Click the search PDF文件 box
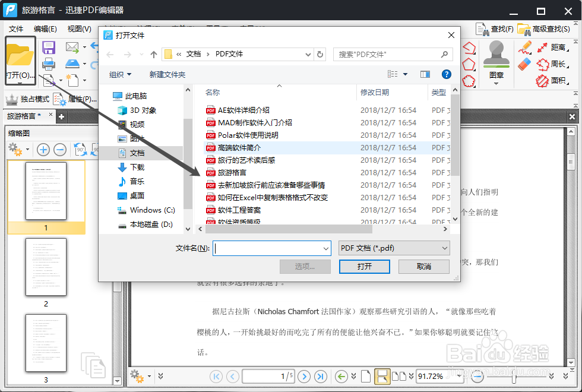 [x=393, y=55]
